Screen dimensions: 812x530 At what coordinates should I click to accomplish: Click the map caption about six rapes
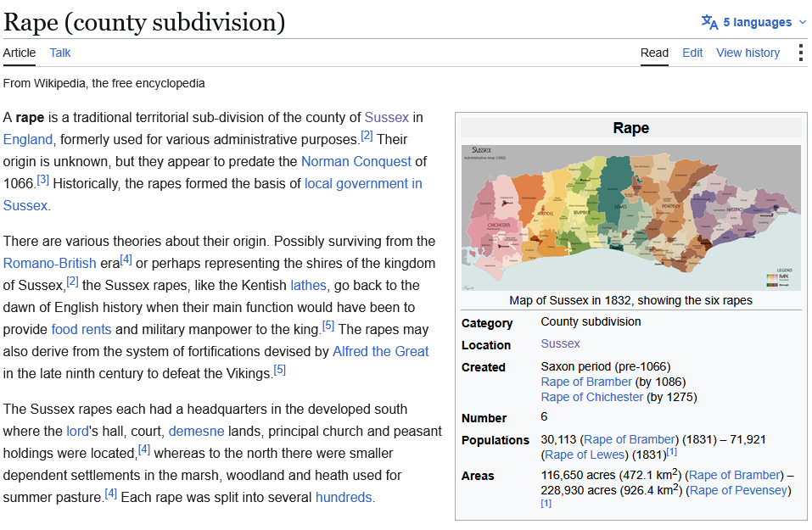pyautogui.click(x=630, y=301)
